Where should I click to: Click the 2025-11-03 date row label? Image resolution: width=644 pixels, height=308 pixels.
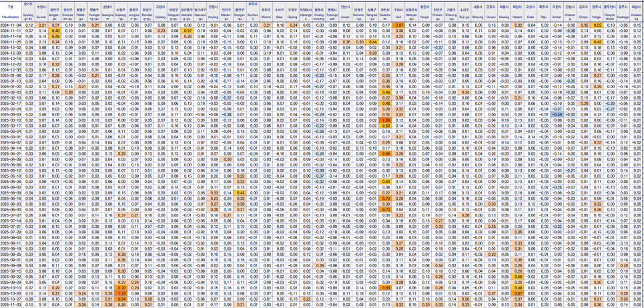click(x=12, y=305)
